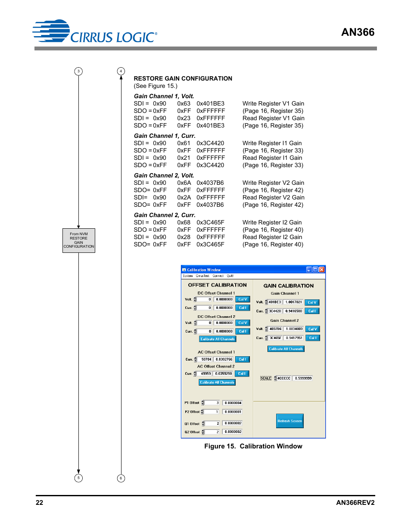Click stepper arrows for DC Offset Channel 2 Curr.
411x532 pixels.
pyautogui.click(x=195, y=331)
